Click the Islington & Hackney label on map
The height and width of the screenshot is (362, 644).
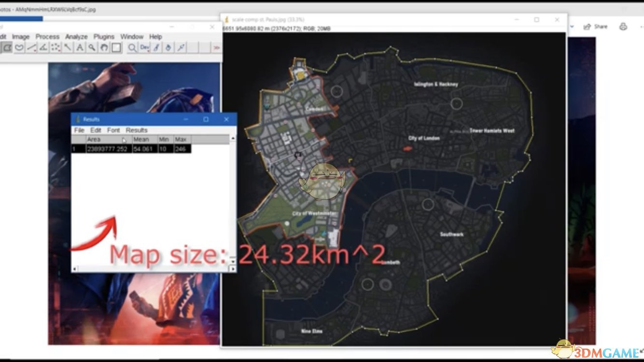436,84
